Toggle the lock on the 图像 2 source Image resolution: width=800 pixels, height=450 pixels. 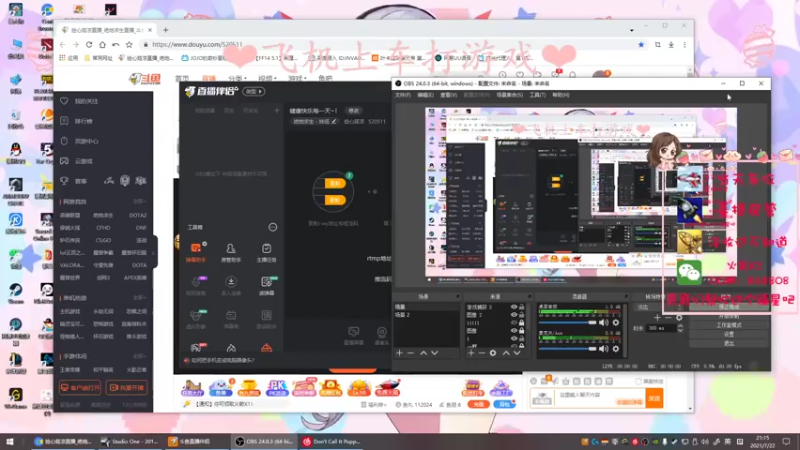pos(521,315)
